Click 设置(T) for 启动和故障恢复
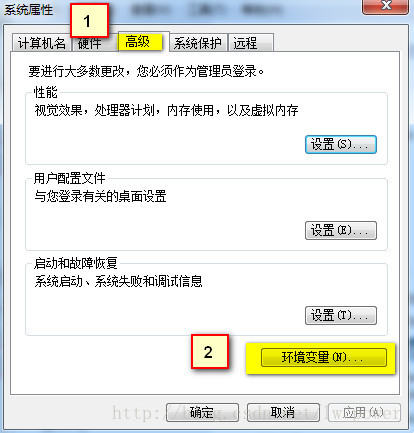This screenshot has height=433, width=414. 341,315
